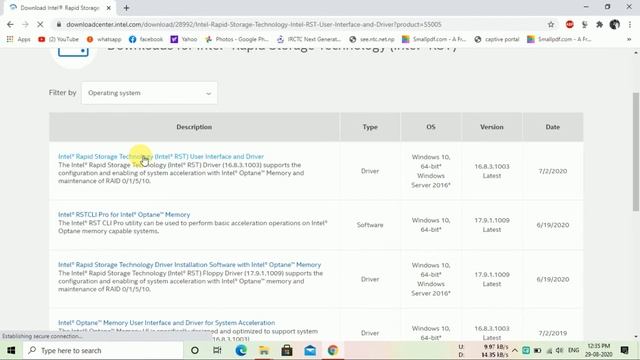Click the address bar URL field

click(x=253, y=24)
